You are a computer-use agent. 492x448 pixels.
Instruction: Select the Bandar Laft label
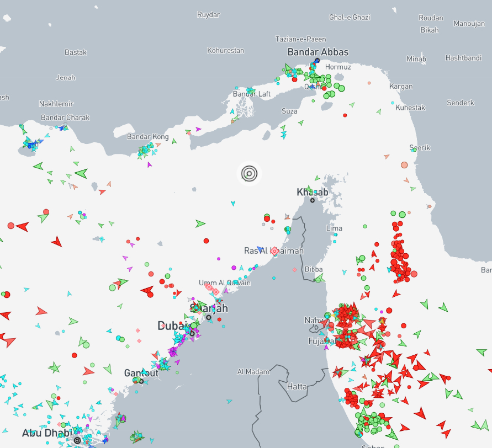tap(252, 94)
